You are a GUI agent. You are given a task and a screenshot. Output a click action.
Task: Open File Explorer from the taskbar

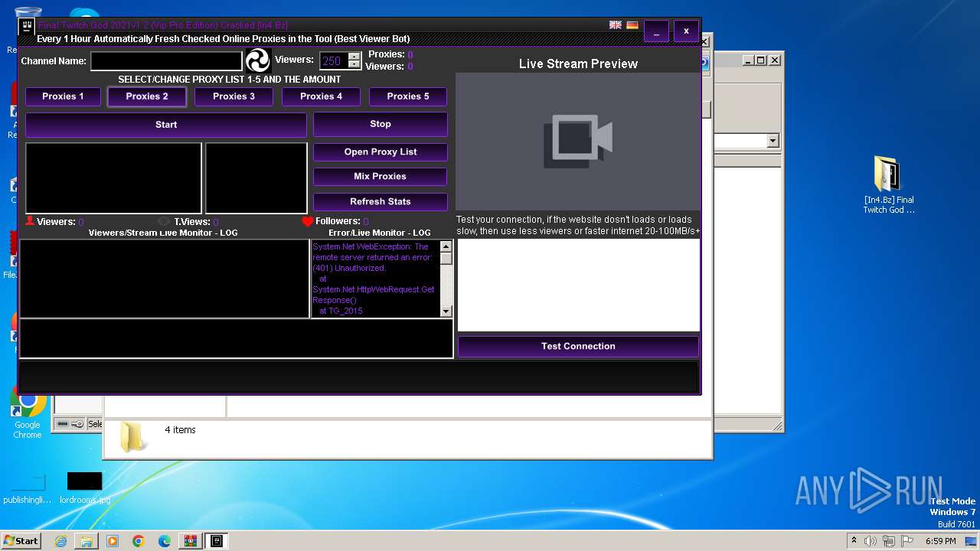[x=87, y=541]
